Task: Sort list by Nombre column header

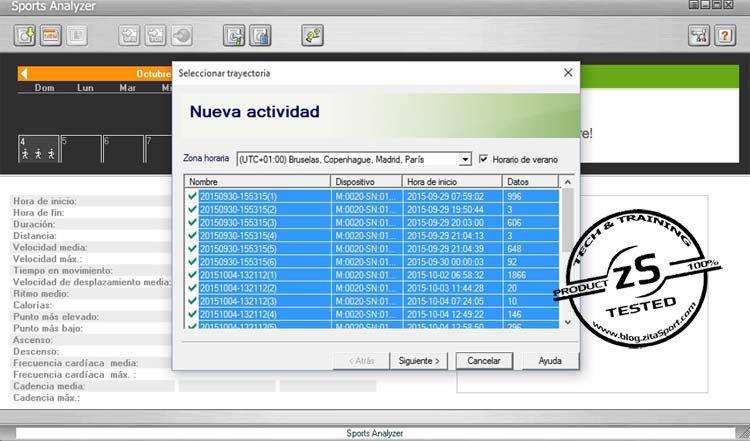Action: (257, 182)
